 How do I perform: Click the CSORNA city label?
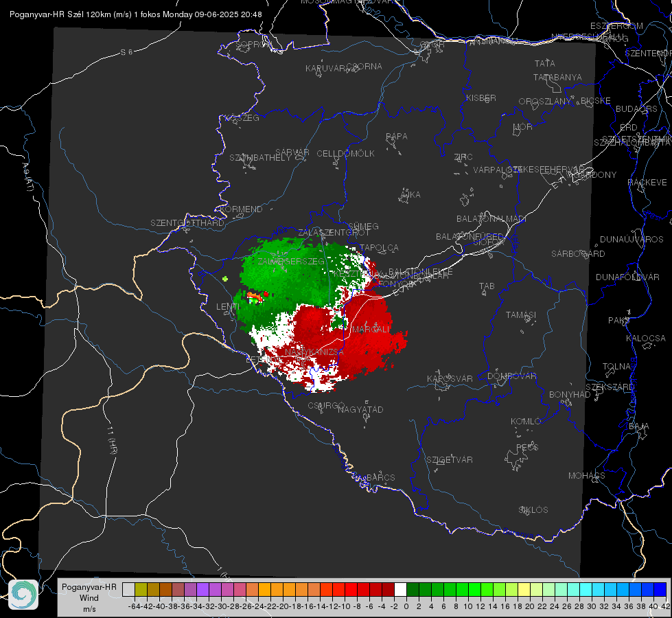[x=364, y=66]
